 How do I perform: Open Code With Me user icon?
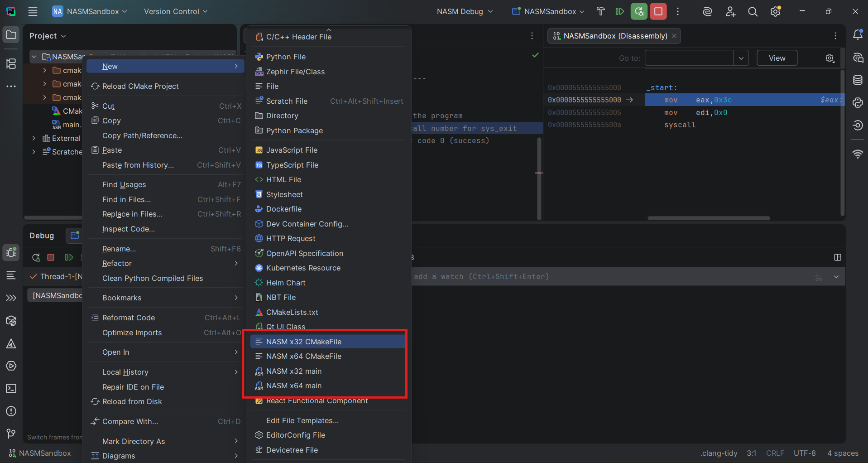tap(730, 12)
